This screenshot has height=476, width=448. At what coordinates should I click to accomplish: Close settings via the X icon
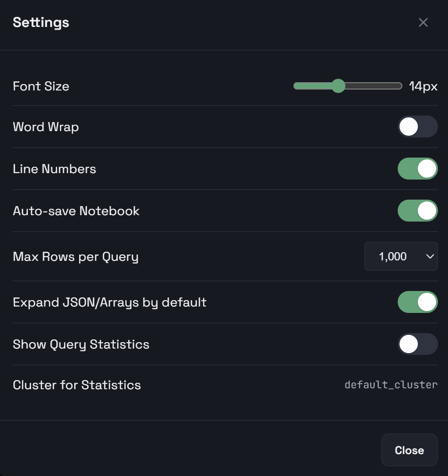pos(423,22)
